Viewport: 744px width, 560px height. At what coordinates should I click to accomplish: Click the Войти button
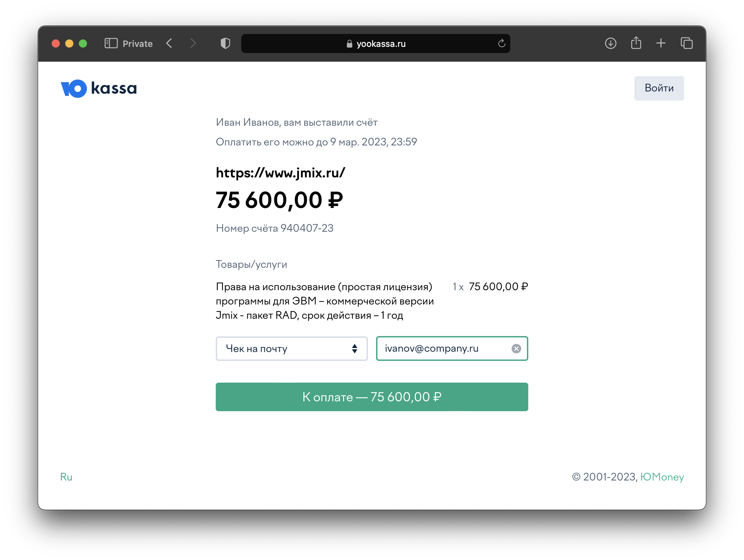pyautogui.click(x=659, y=88)
